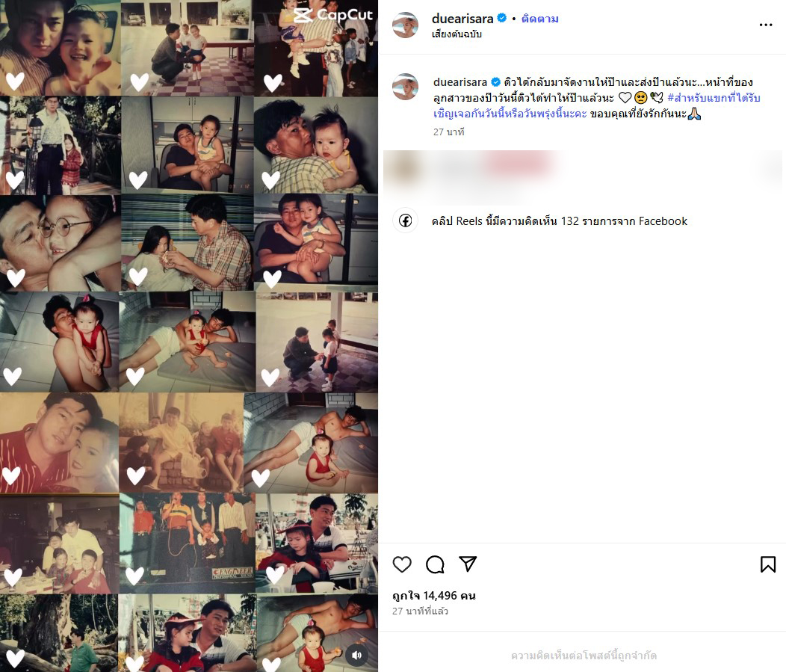Image resolution: width=786 pixels, height=672 pixels.
Task: Click the verified badge beside header username
Action: pyautogui.click(x=501, y=18)
